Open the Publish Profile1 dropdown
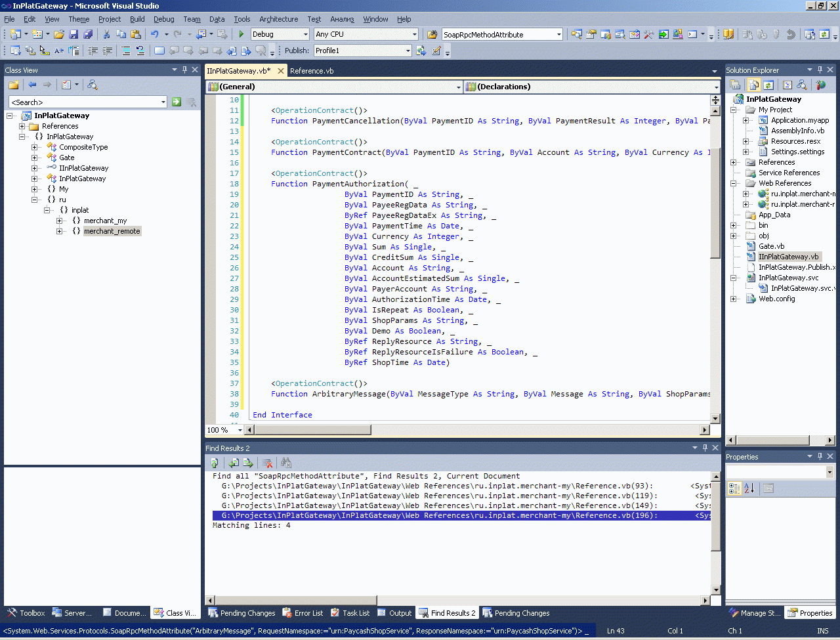This screenshot has height=640, width=840. coord(408,51)
